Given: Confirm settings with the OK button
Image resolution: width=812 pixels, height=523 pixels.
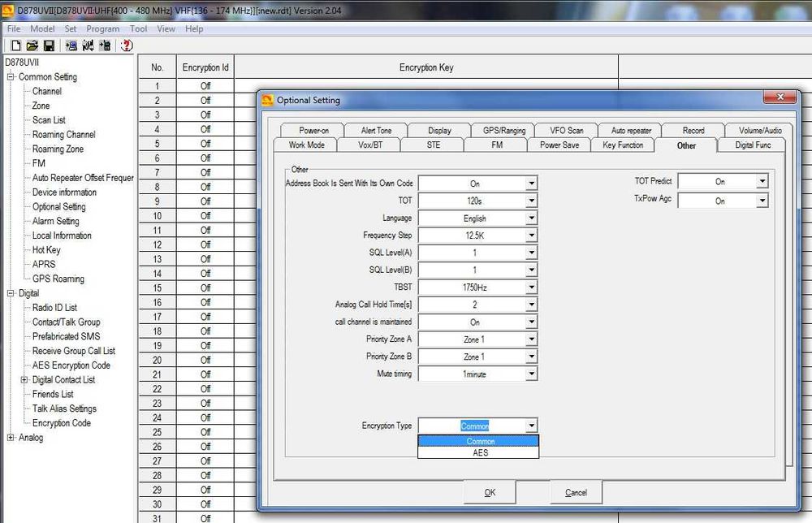Looking at the screenshot, I should [x=490, y=492].
